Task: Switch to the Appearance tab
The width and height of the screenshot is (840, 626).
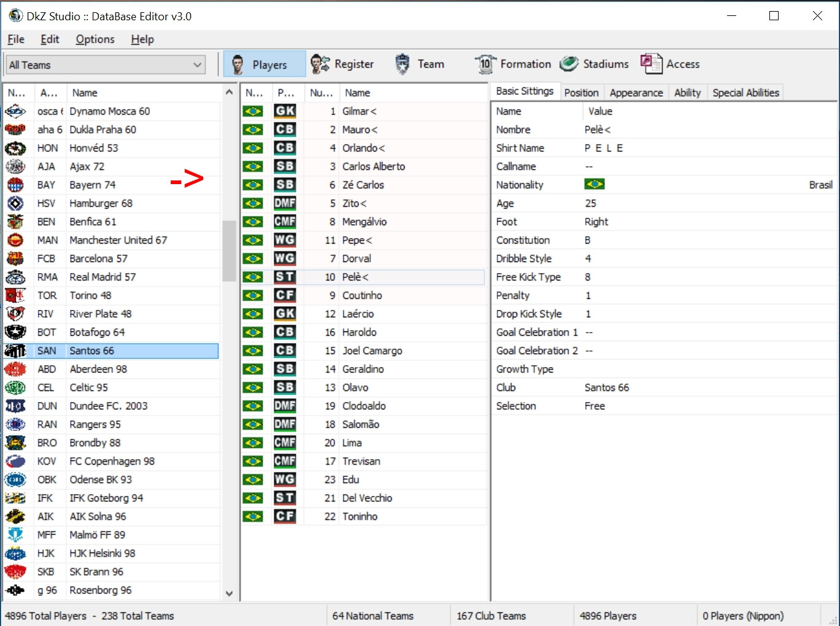Action: click(x=636, y=93)
